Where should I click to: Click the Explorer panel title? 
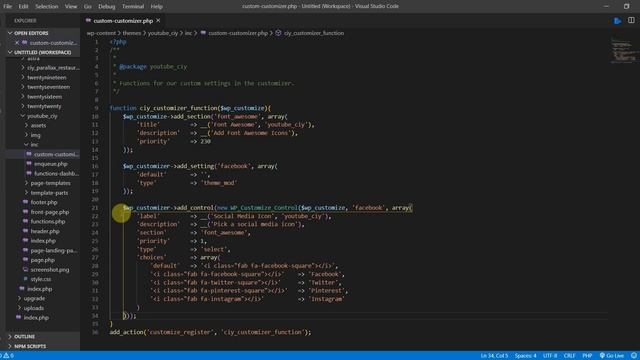tap(25, 20)
